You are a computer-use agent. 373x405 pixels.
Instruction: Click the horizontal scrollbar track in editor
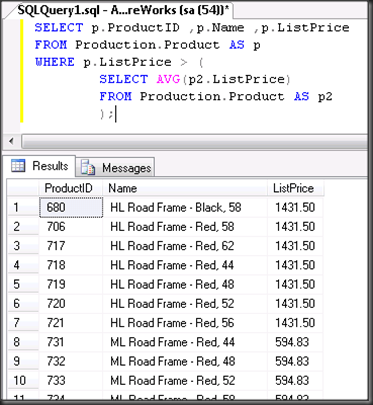pos(195,142)
